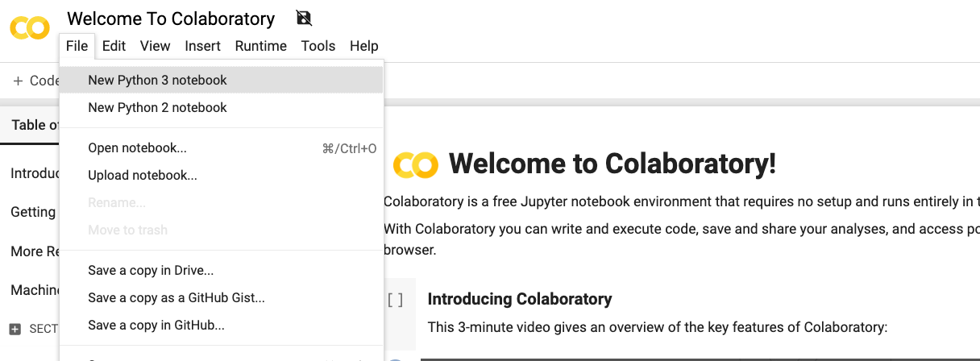
Task: Open the Help menu
Action: tap(364, 46)
